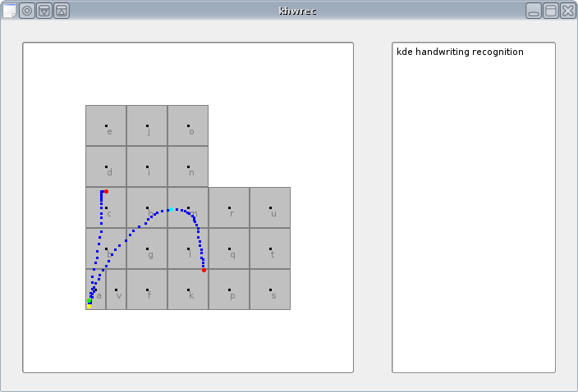Minimize the khwrec window
This screenshot has width=578, height=392.
534,11
